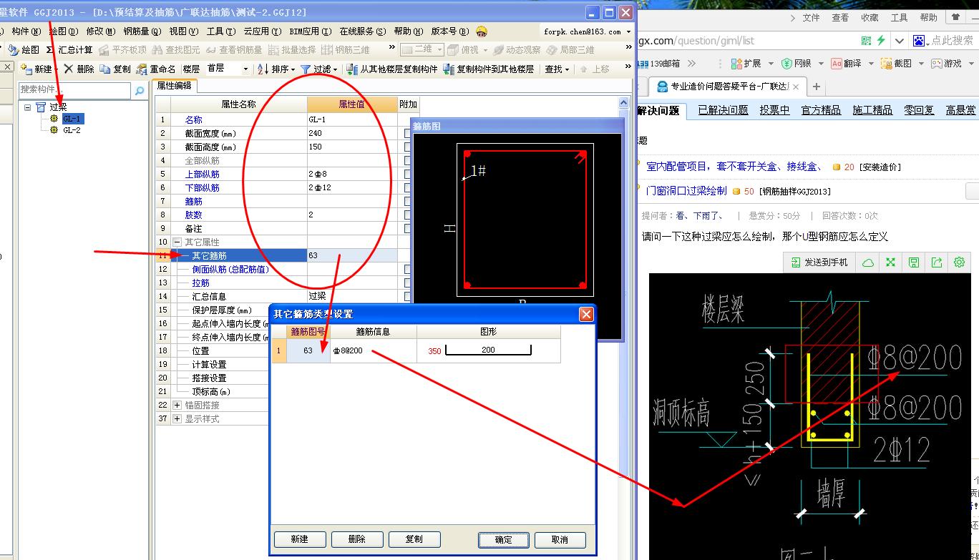Open the 在线服务 menu

[362, 31]
